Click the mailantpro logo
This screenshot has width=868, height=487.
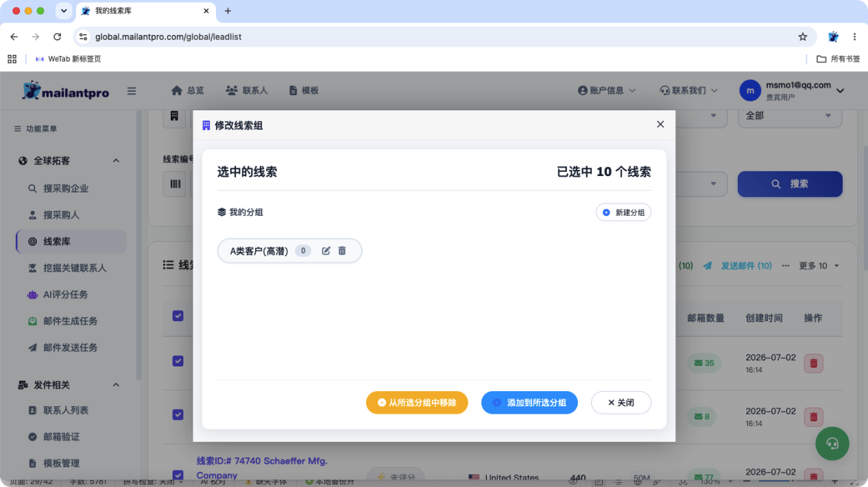65,90
